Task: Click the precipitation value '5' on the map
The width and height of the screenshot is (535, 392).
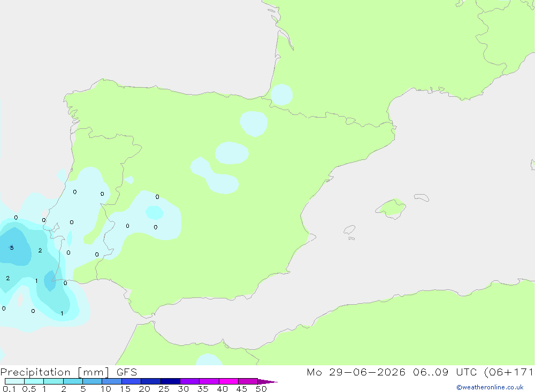Action: click(12, 248)
